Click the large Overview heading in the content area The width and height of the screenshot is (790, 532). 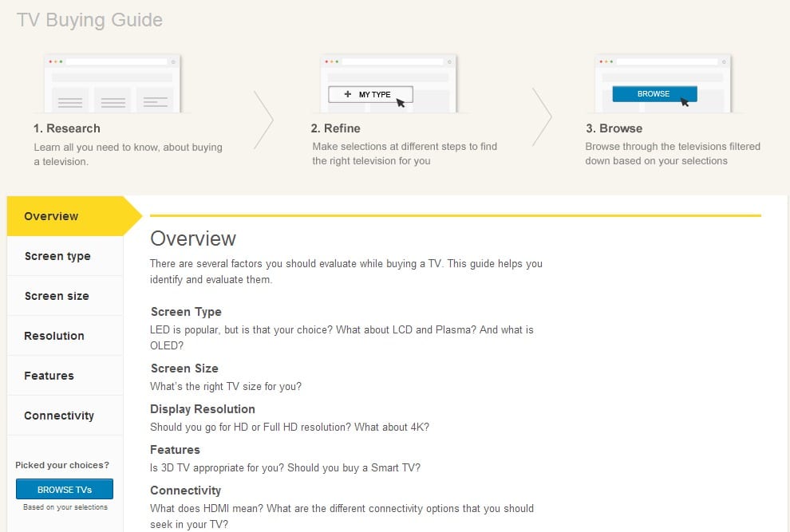point(193,238)
